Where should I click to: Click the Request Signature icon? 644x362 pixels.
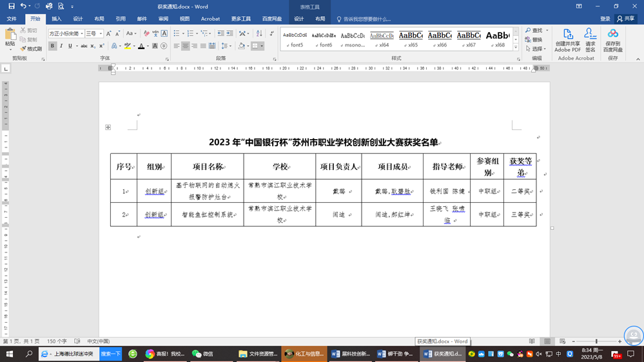590,40
